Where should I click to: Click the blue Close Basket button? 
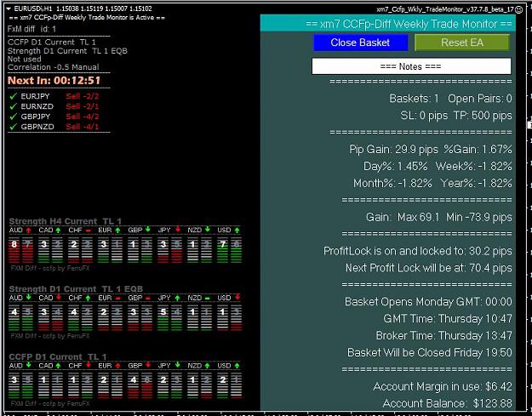360,43
